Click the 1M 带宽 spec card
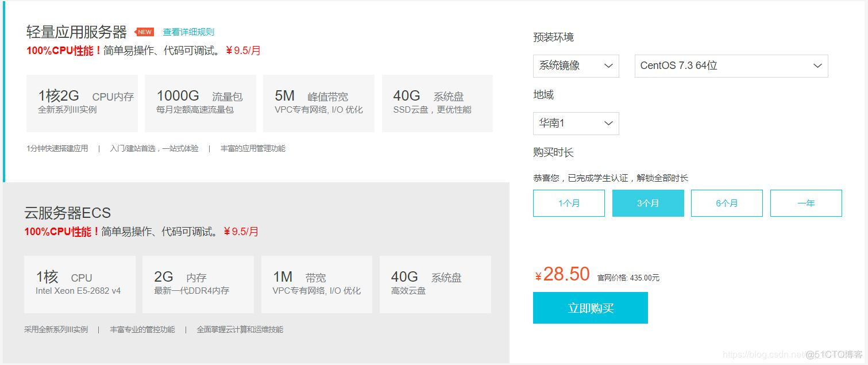Screen dimensions: 868x365 click(317, 285)
